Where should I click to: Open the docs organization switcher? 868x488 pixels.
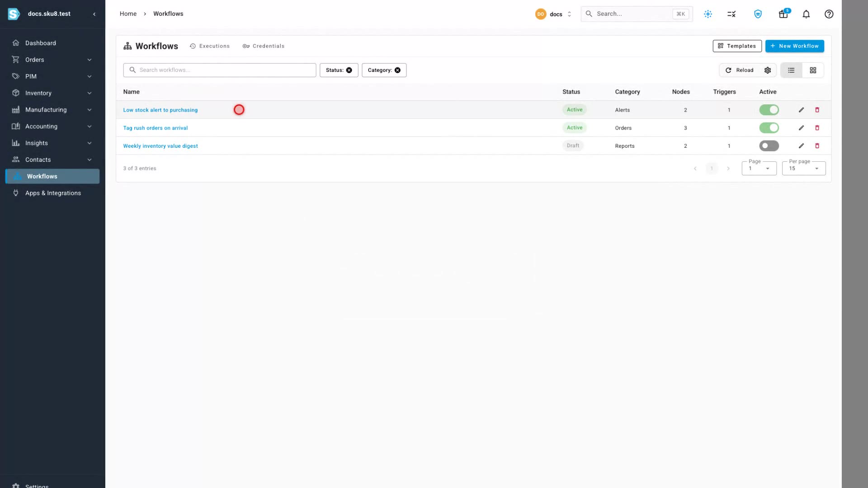pos(554,14)
